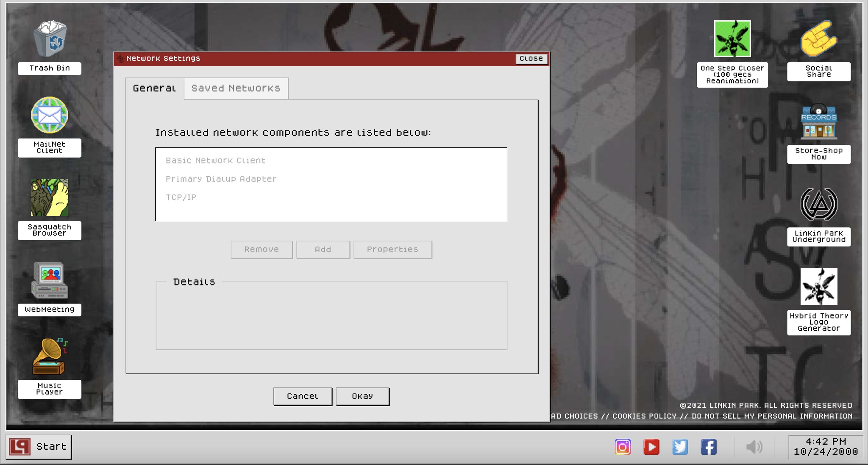Open Twitter from the taskbar

pos(680,447)
